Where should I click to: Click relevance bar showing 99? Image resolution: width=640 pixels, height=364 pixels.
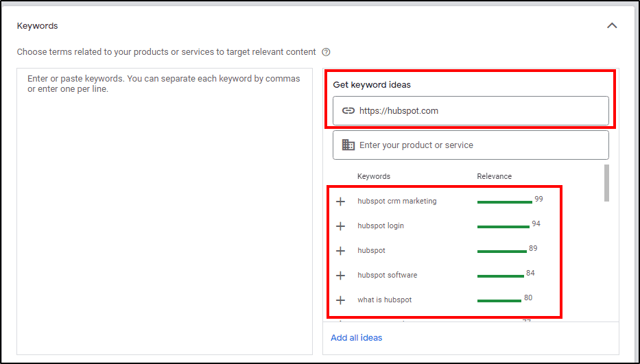point(504,202)
